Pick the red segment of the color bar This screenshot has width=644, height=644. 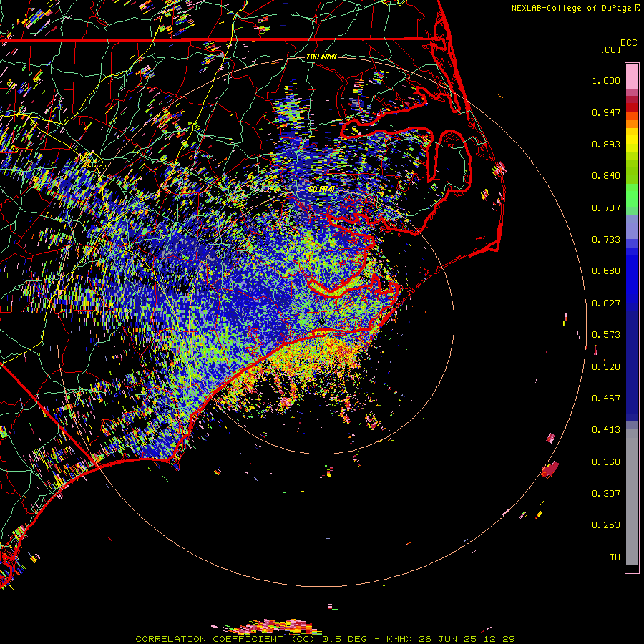point(632,107)
